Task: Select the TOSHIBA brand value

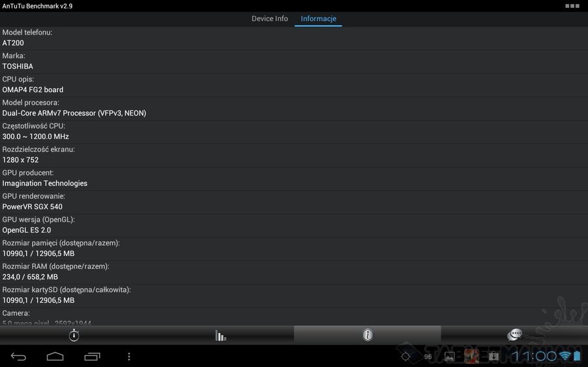Action: [x=18, y=67]
